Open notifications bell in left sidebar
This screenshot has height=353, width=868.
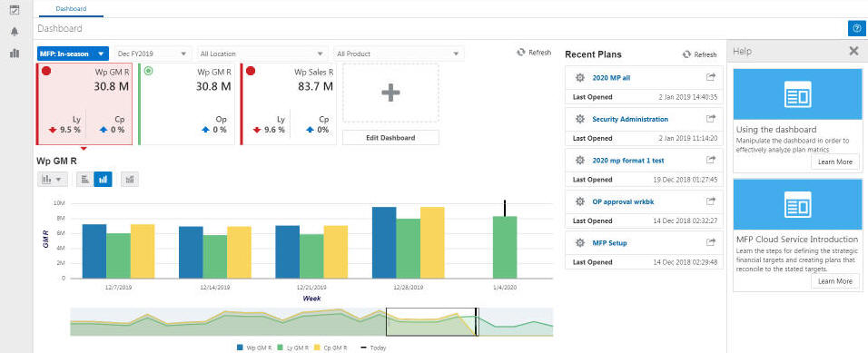coord(15,32)
